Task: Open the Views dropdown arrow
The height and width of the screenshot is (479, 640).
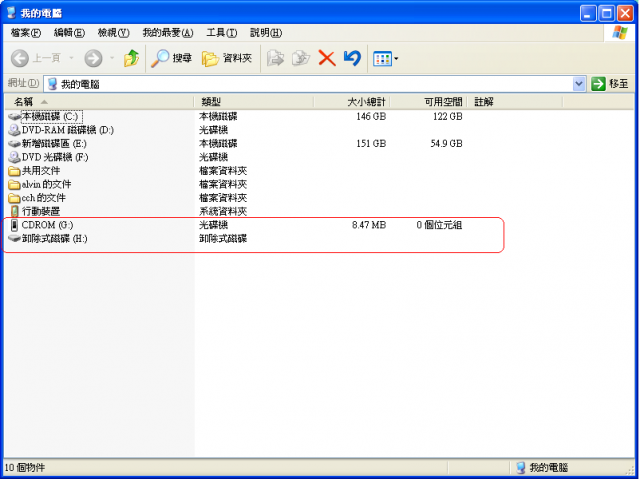Action: tap(396, 59)
